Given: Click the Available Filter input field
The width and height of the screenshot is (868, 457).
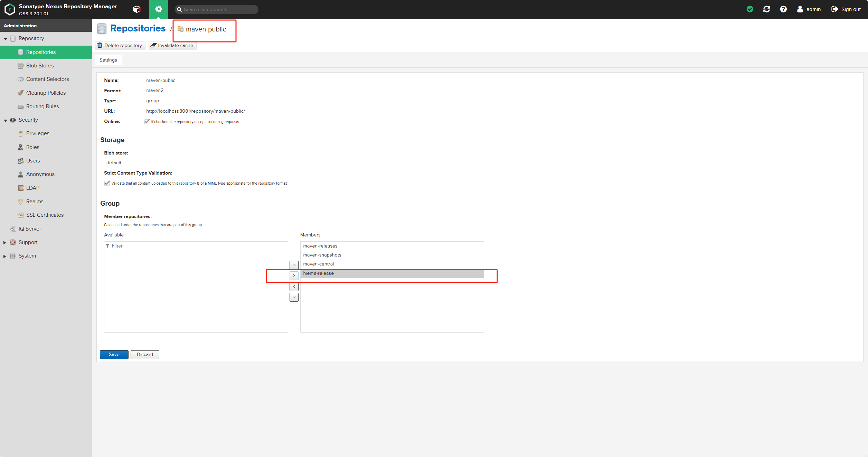Looking at the screenshot, I should (196, 246).
